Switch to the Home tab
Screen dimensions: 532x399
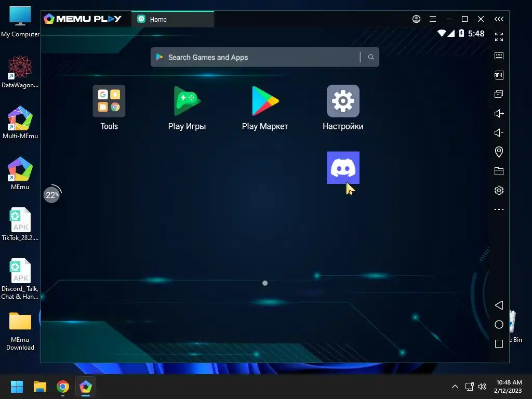tap(172, 19)
